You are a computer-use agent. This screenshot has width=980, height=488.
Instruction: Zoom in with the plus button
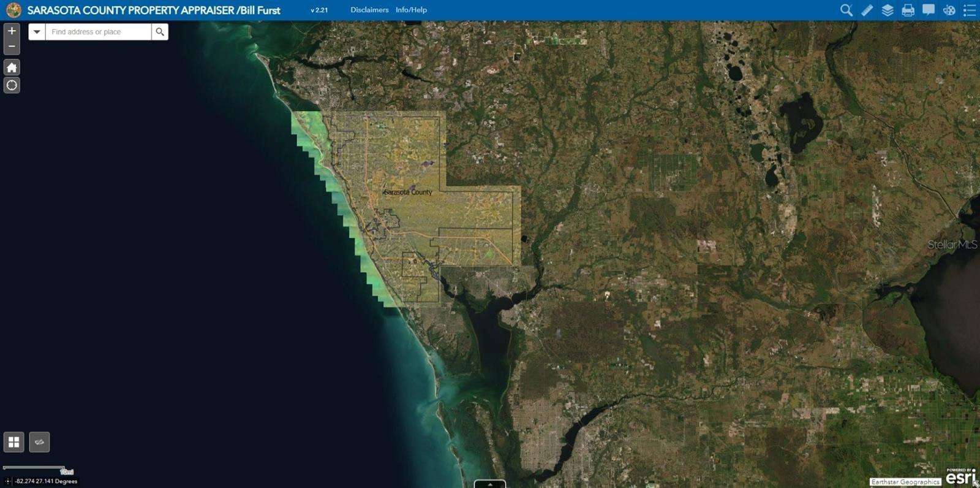(x=12, y=31)
